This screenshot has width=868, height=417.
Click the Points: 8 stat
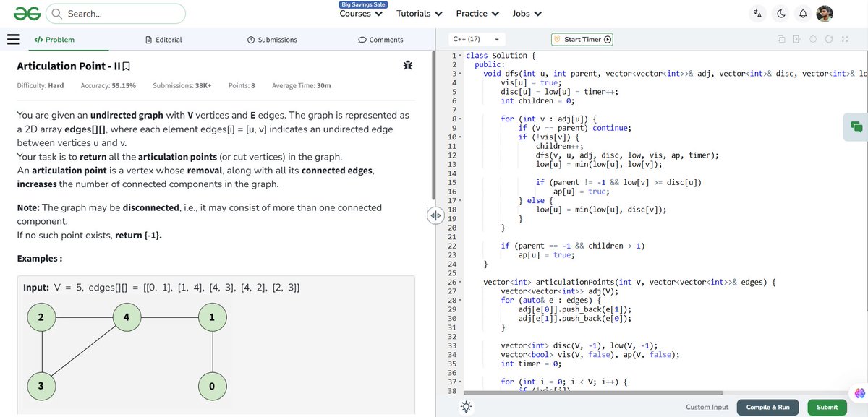click(x=242, y=86)
